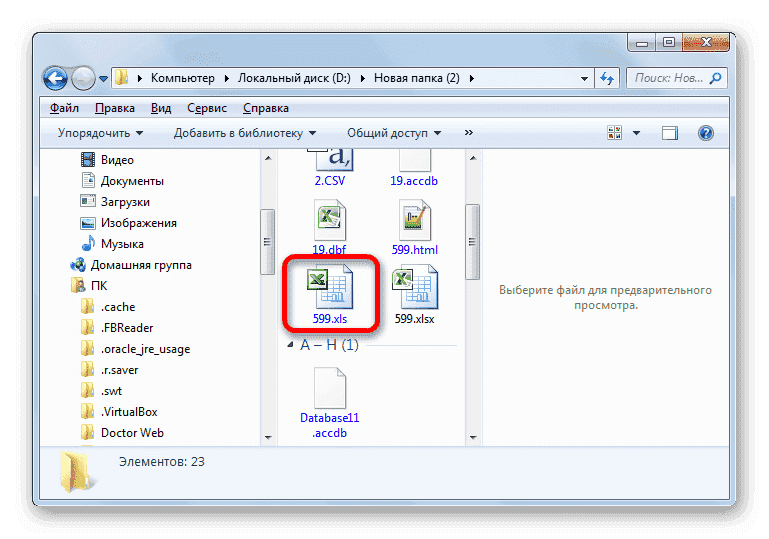Select the Database11.accdb file
769x539 pixels.
330,402
